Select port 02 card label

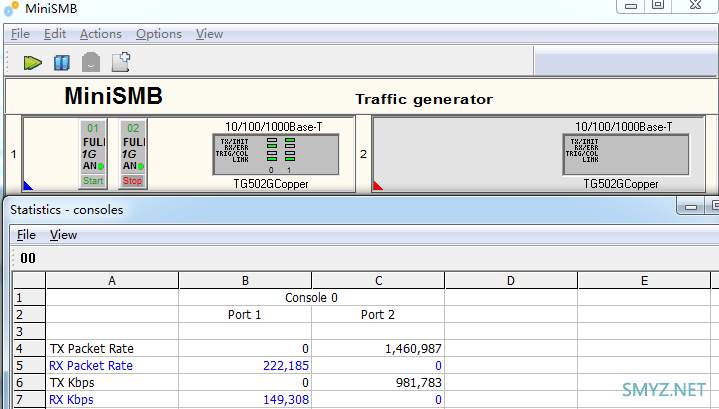(x=133, y=128)
